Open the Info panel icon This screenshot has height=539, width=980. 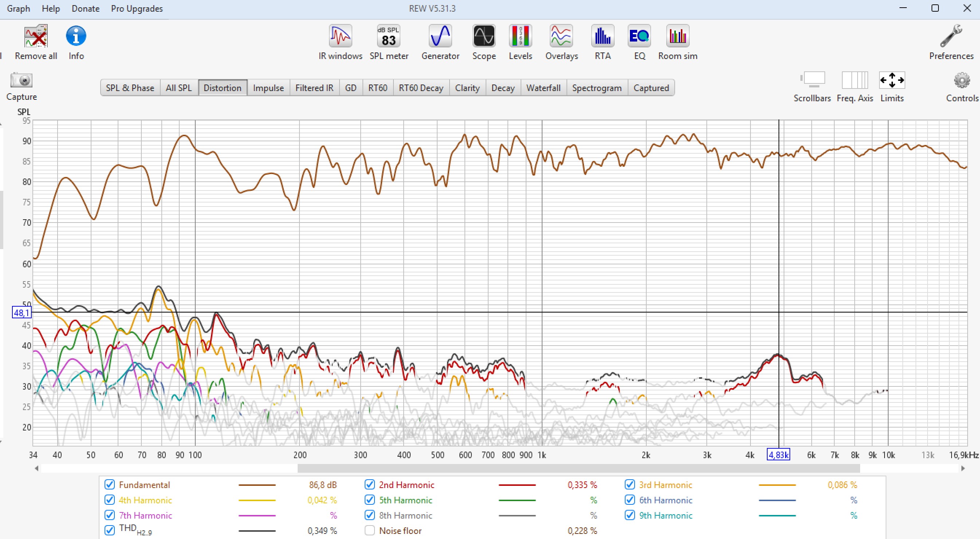click(76, 36)
